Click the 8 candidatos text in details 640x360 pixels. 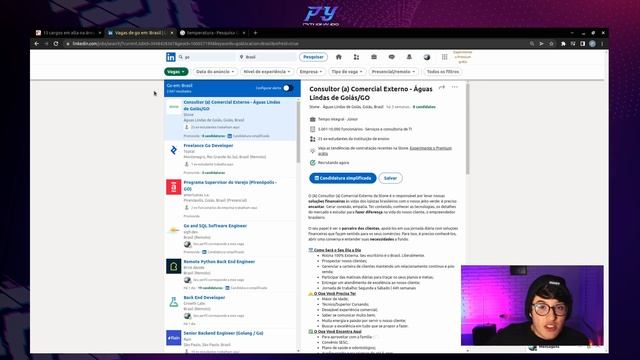pyautogui.click(x=424, y=107)
